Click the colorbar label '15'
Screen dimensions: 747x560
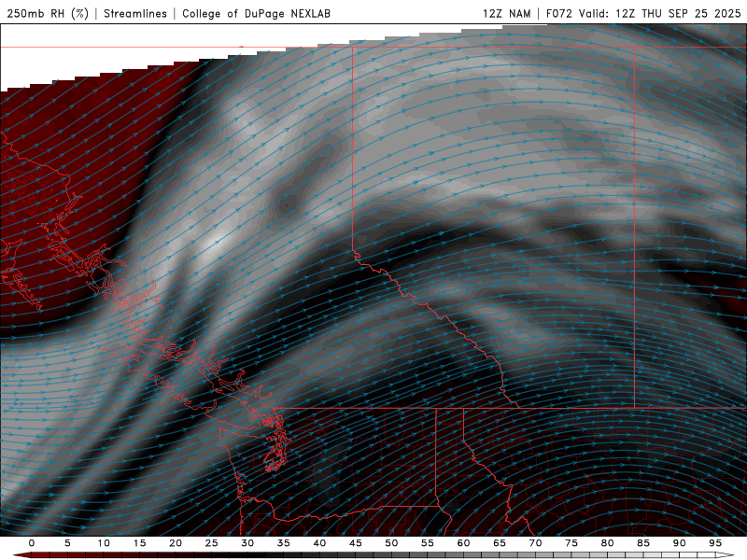coord(139,543)
